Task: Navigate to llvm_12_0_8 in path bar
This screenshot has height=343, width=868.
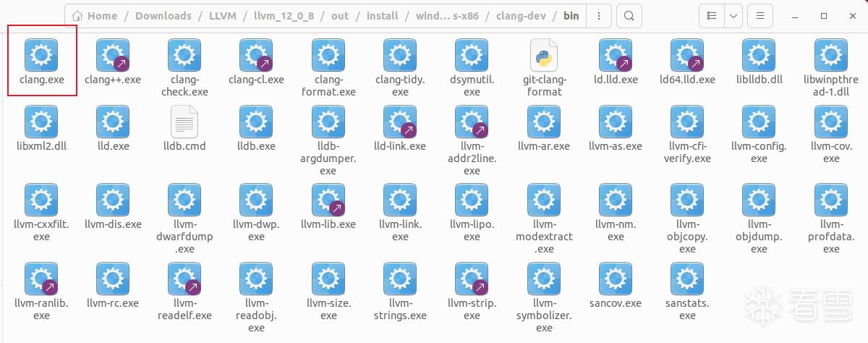Action: [x=284, y=15]
